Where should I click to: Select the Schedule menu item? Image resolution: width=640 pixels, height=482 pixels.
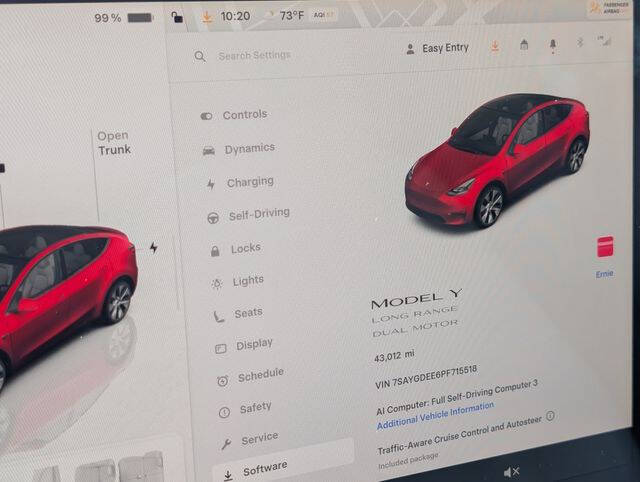pyautogui.click(x=251, y=377)
